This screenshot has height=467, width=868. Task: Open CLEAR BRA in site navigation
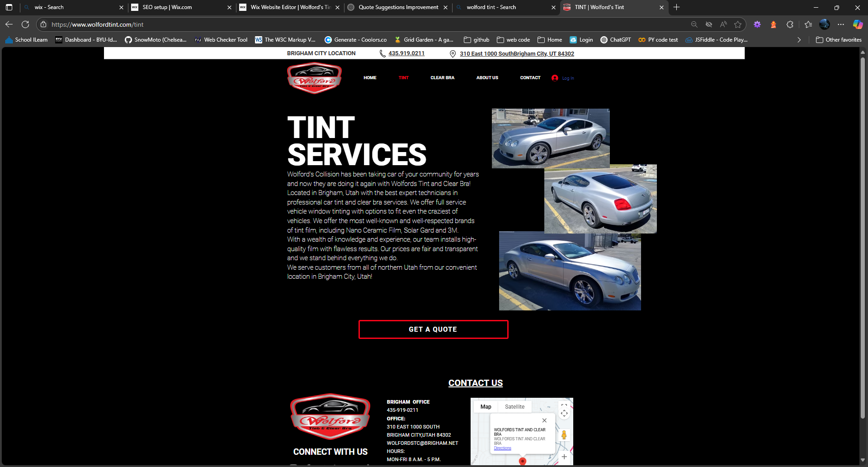(x=442, y=78)
